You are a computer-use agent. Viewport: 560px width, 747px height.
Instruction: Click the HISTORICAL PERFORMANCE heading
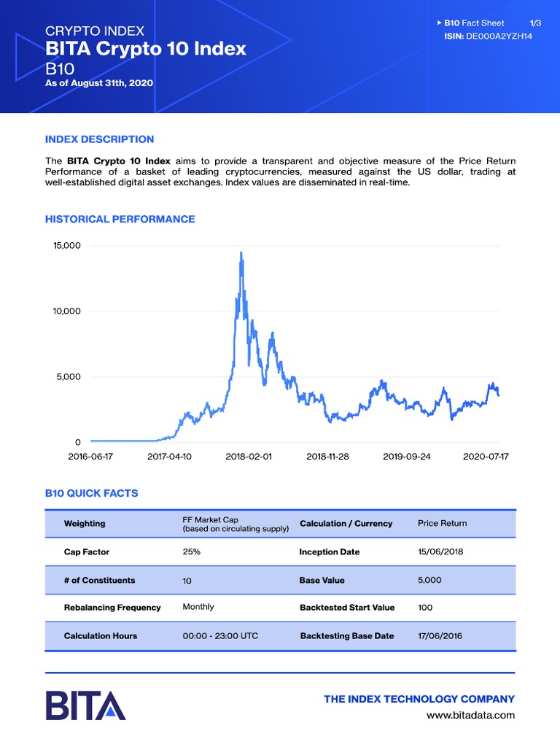tap(120, 219)
